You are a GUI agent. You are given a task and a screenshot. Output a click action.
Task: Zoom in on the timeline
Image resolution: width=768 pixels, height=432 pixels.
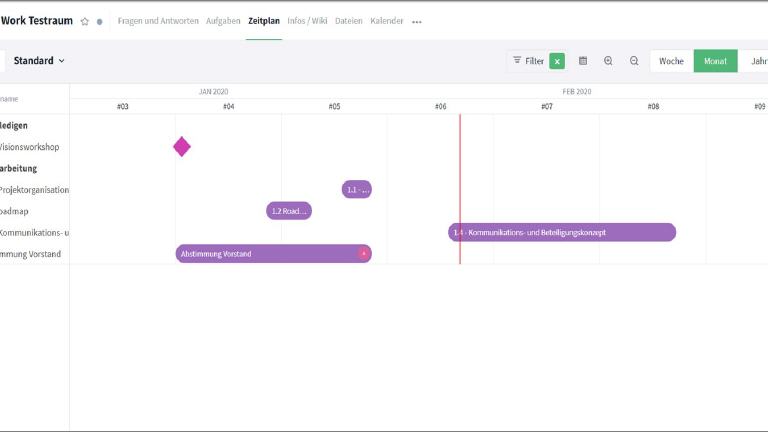point(608,61)
